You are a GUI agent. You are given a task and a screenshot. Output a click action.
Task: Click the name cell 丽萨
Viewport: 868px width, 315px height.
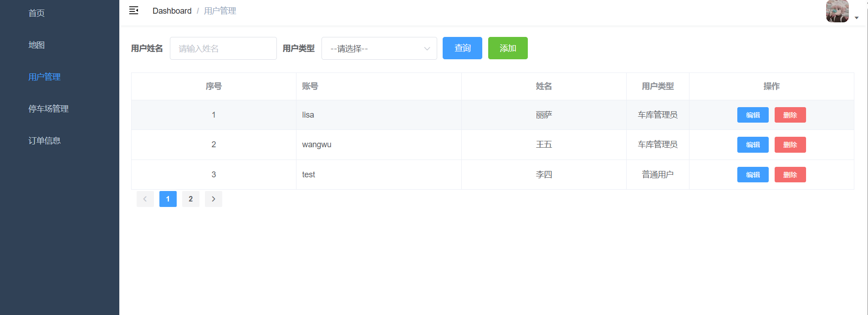(x=544, y=115)
